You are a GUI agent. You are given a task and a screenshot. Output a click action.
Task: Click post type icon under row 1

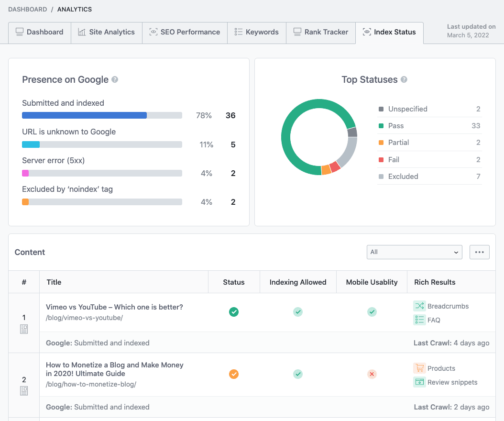pos(24,329)
